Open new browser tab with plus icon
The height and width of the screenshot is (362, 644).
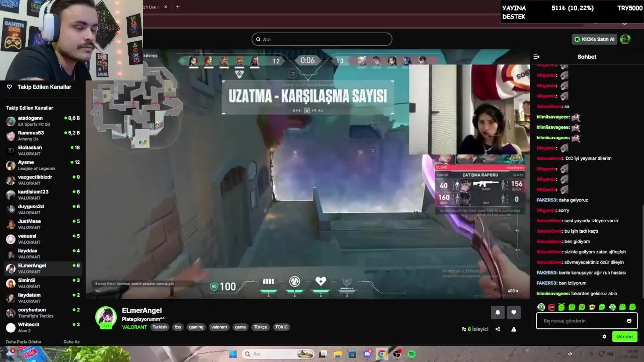tap(178, 7)
